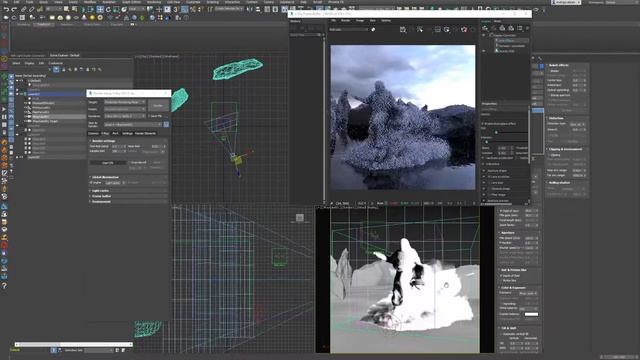Select the Unlink Selection tool

coord(31,9)
